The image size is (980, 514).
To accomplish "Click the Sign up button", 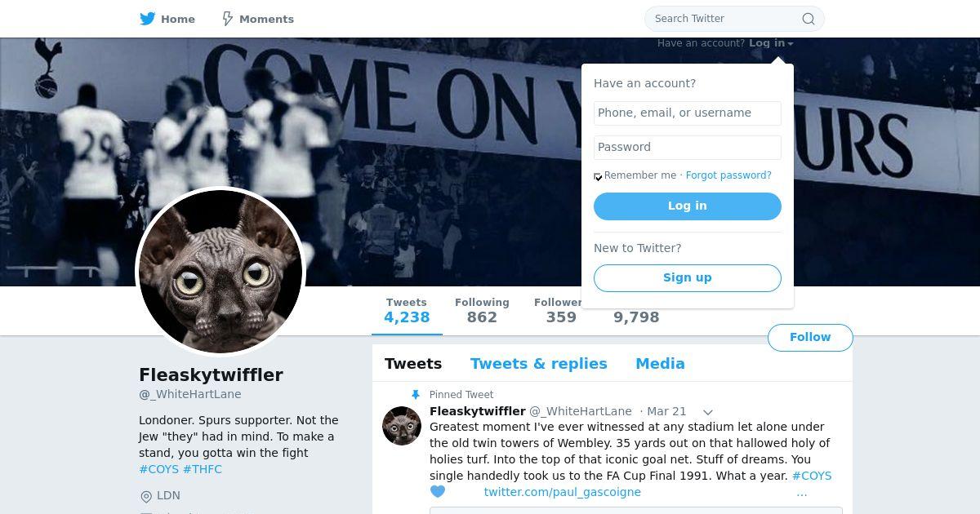I will point(688,278).
